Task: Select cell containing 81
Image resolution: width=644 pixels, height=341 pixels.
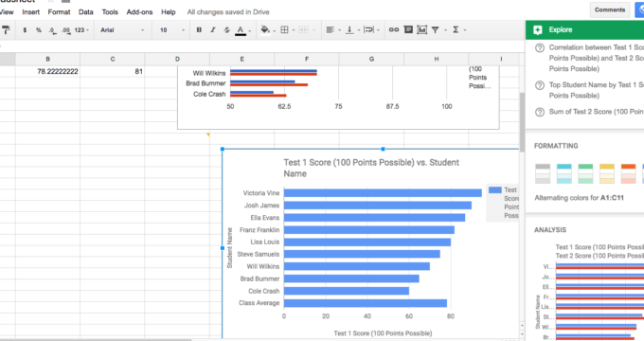Action: pyautogui.click(x=112, y=71)
